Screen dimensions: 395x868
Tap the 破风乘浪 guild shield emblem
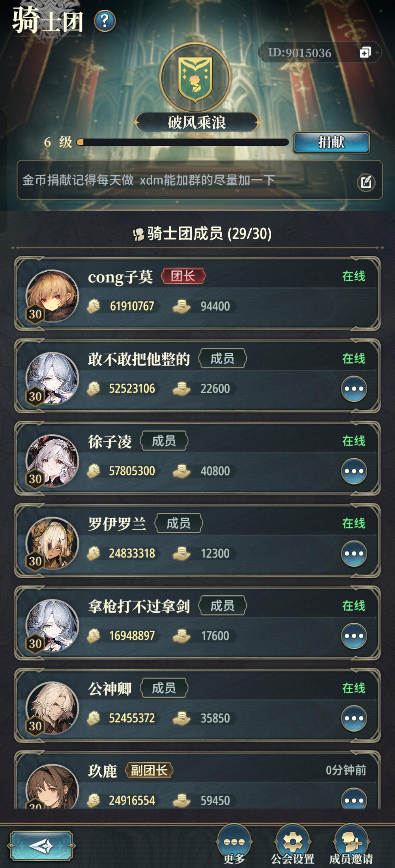pyautogui.click(x=195, y=78)
